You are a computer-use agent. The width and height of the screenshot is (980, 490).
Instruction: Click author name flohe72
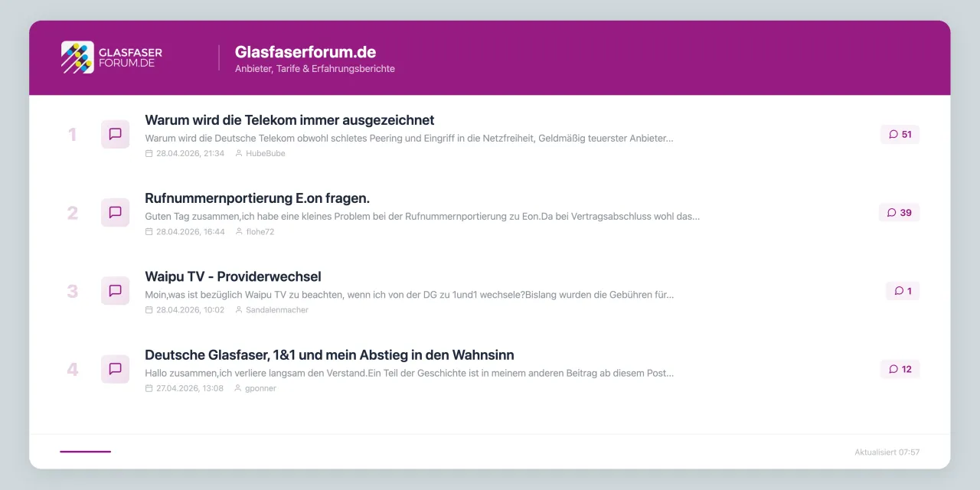pyautogui.click(x=260, y=231)
